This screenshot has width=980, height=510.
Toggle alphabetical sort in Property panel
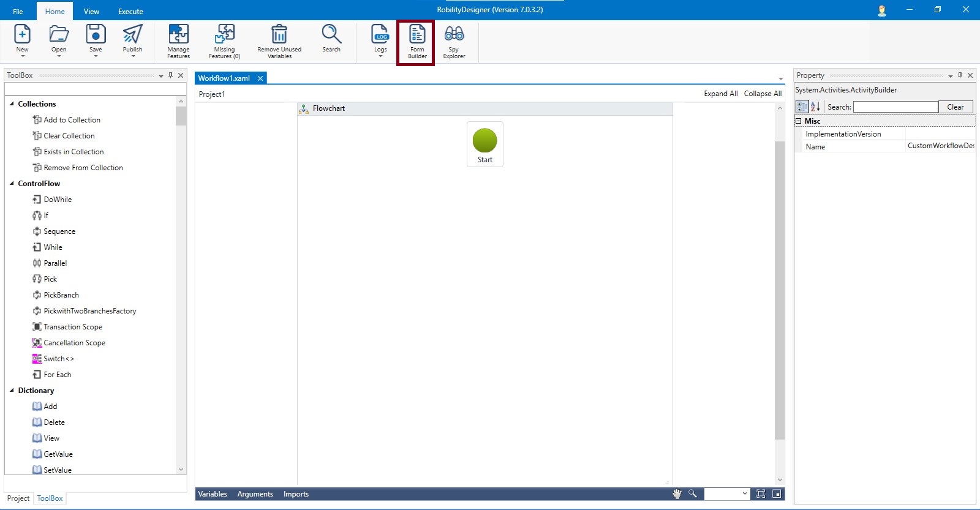(815, 107)
